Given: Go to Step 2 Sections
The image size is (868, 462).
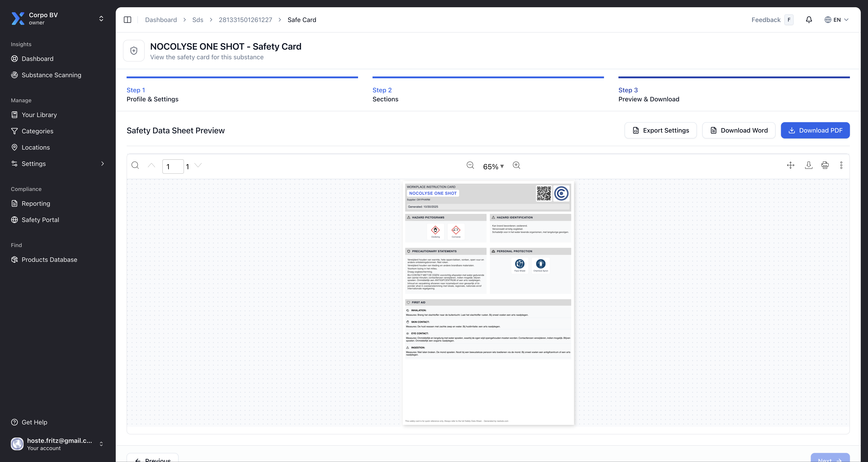Looking at the screenshot, I should pos(385,95).
